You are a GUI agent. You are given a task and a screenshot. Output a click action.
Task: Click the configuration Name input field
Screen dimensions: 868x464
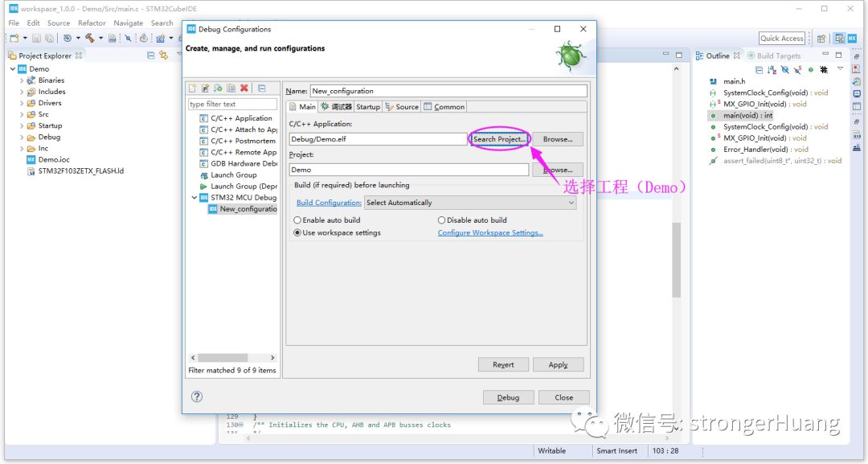tap(448, 92)
